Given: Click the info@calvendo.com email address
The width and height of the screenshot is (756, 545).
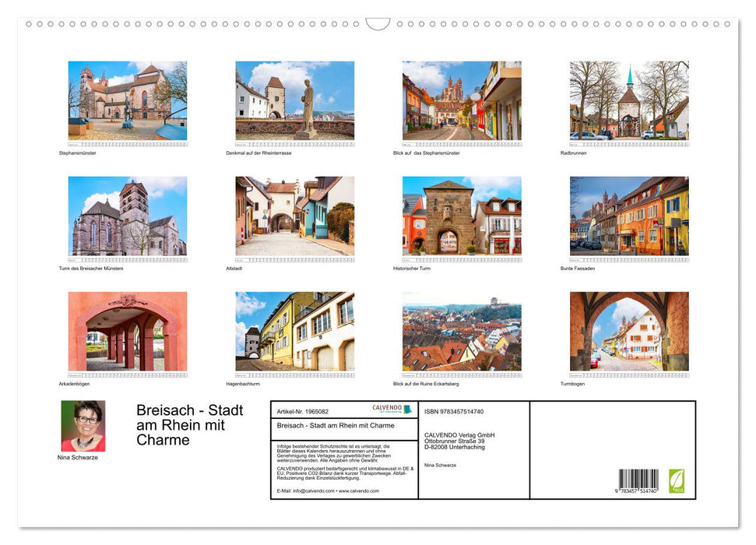Looking at the screenshot, I should click(x=315, y=491).
